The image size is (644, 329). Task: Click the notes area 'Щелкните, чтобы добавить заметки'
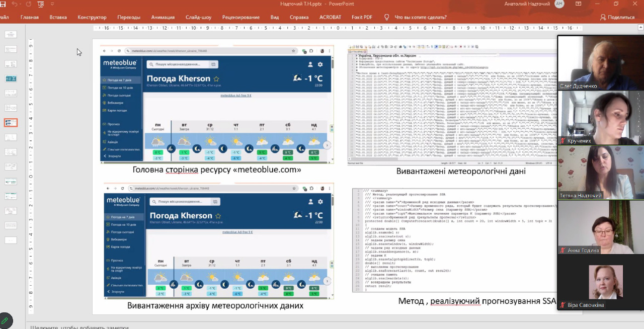79,326
